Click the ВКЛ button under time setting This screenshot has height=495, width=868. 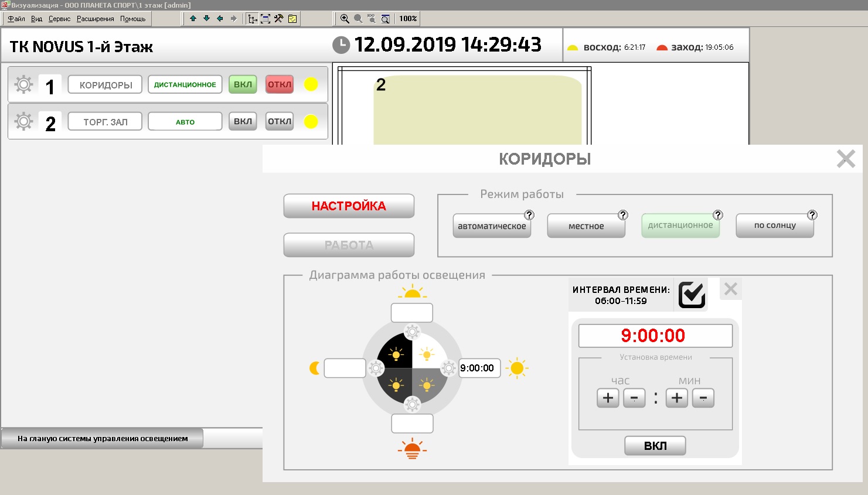pyautogui.click(x=655, y=446)
